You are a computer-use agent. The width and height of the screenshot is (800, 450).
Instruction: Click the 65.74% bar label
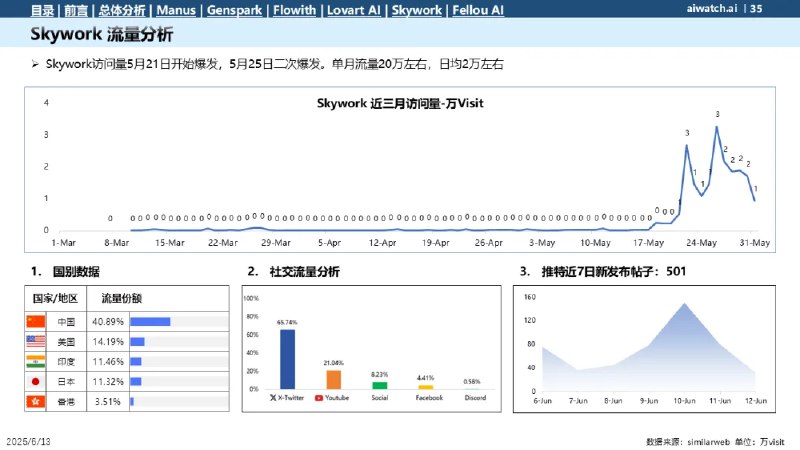coord(287,322)
